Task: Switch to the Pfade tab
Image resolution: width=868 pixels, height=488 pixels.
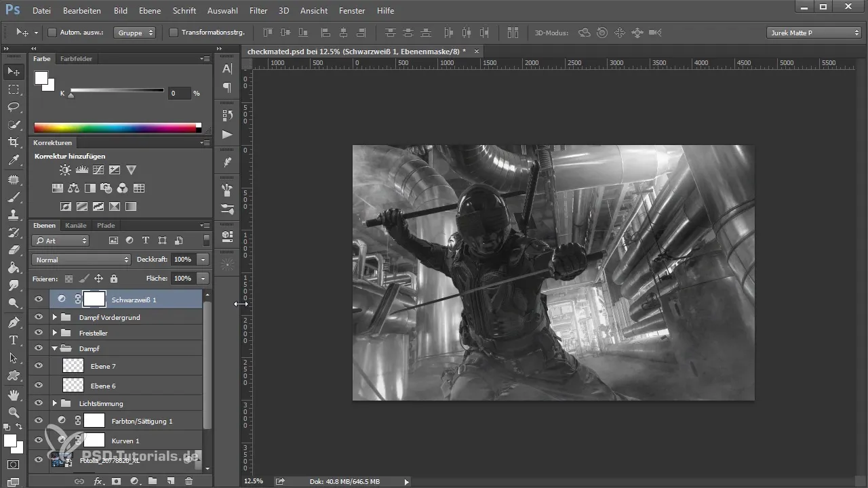Action: (106, 226)
